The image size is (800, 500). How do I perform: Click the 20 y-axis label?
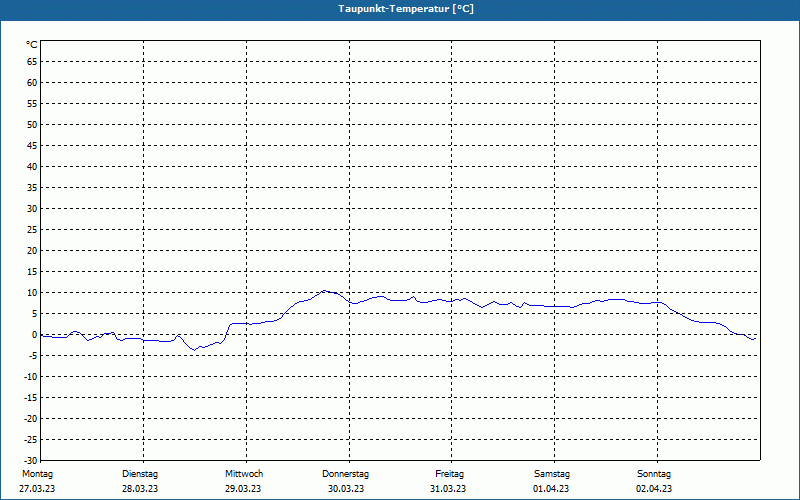coord(32,251)
